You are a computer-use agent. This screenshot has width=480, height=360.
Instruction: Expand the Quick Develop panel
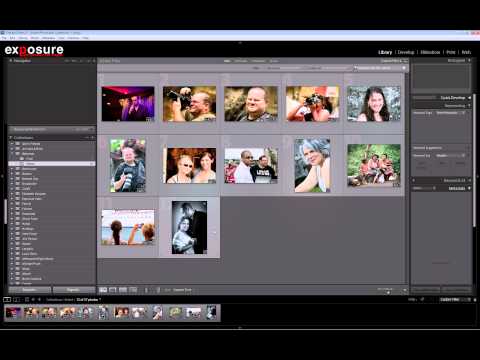pos(469,98)
